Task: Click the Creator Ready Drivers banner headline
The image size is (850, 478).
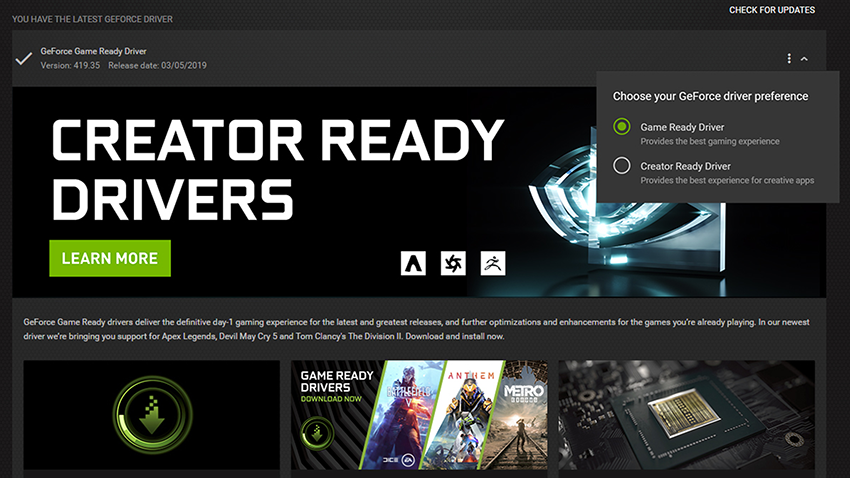Action: tap(278, 168)
